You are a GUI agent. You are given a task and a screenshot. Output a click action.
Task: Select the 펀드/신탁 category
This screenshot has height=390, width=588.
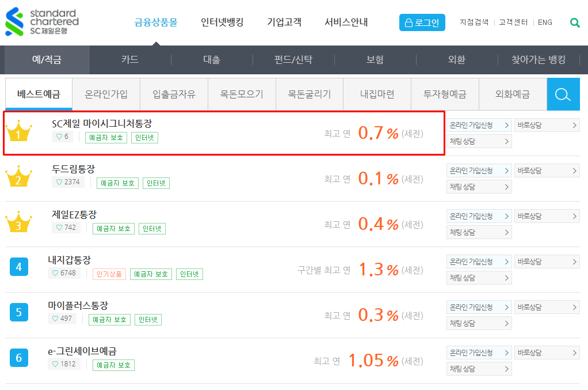[293, 60]
